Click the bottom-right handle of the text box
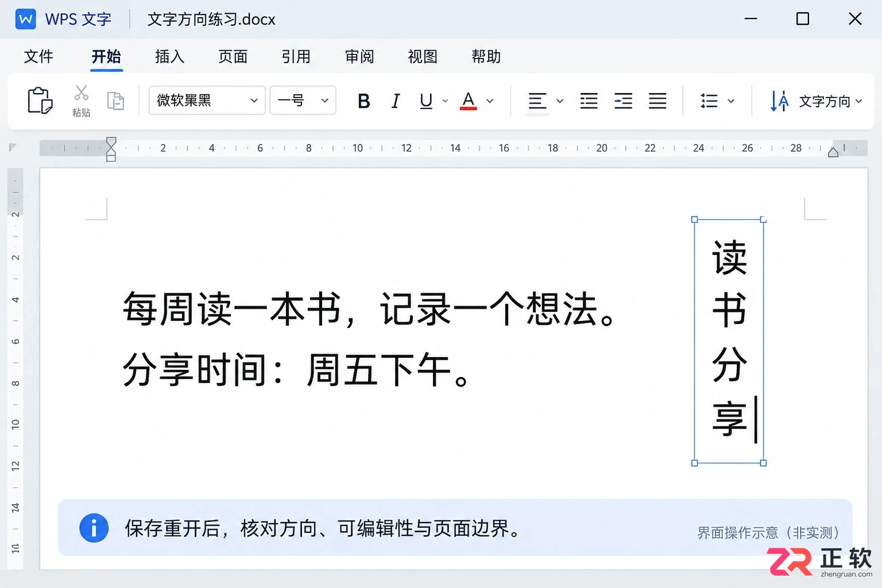Screen dimensions: 882x588 [x=763, y=463]
